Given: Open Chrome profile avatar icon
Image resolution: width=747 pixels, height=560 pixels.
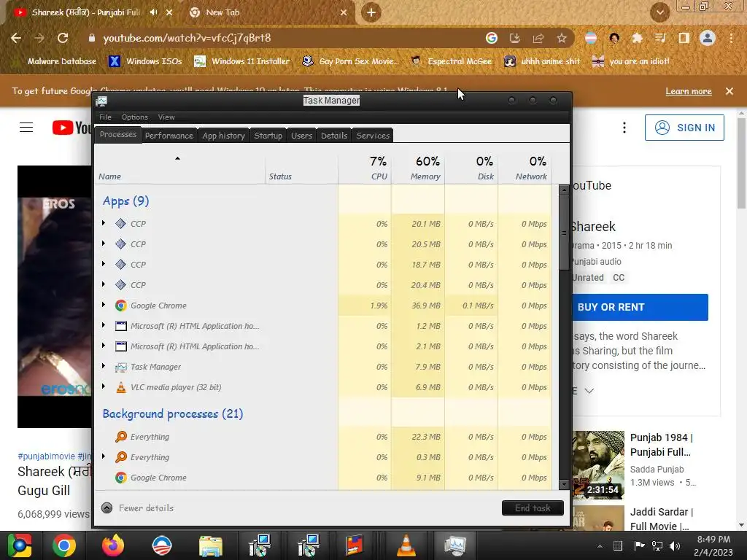Looking at the screenshot, I should click(708, 38).
